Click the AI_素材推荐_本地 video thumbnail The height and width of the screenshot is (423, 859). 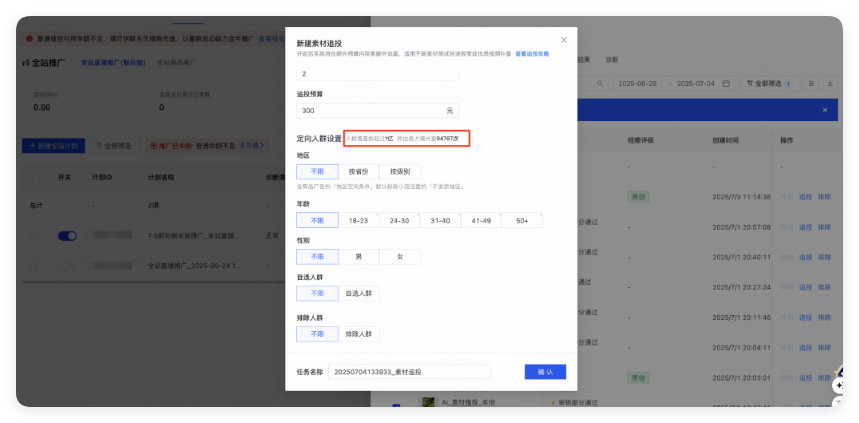427,402
